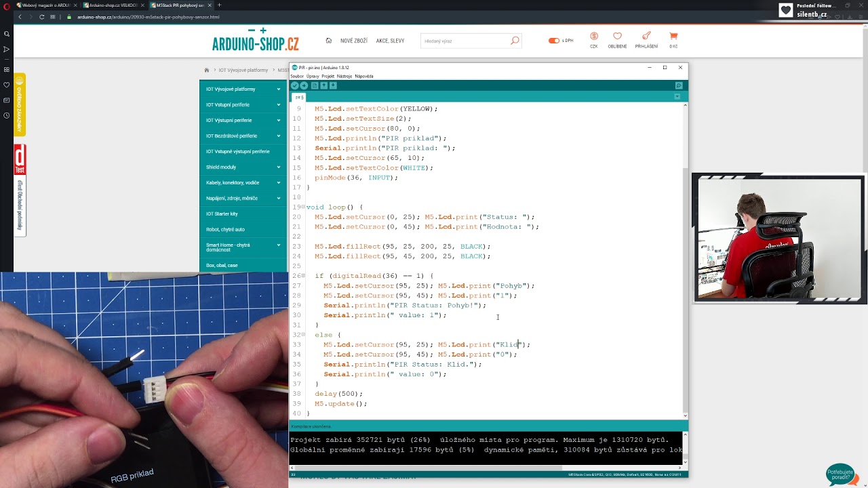Open 'Robot, chytré auto' category
868x488 pixels.
243,229
